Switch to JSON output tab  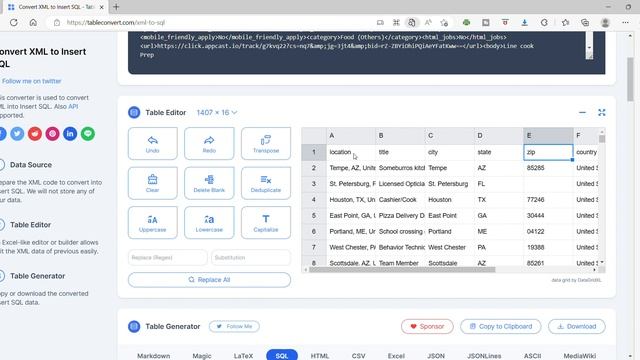pos(436,356)
